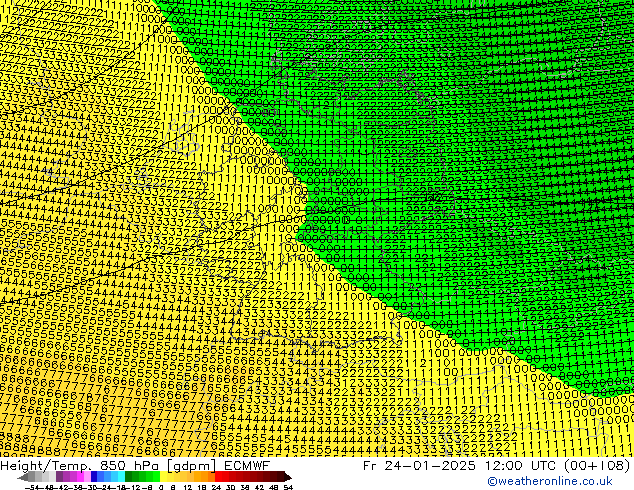Click the -12 legend value
The image size is (634, 490).
pyautogui.click(x=133, y=488)
